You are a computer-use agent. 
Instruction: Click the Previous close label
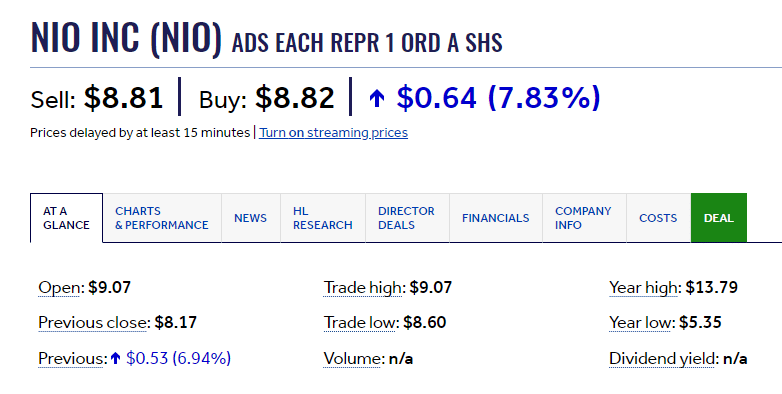click(x=93, y=323)
